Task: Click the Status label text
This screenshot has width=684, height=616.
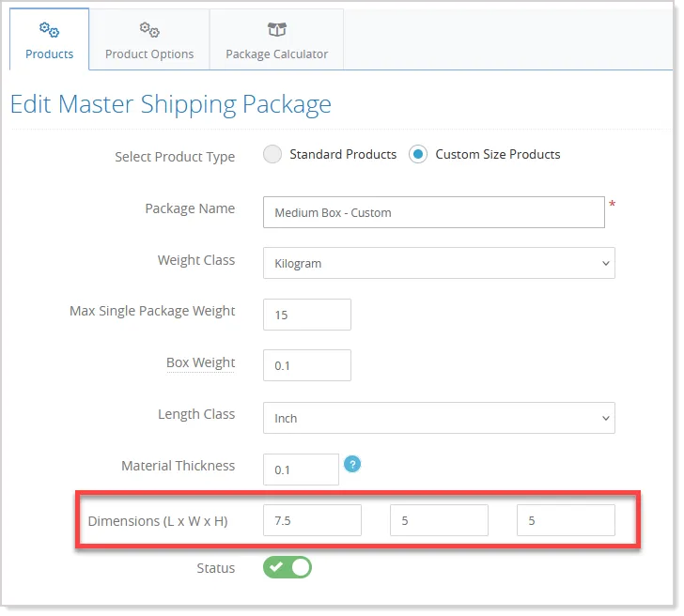Action: (x=215, y=568)
